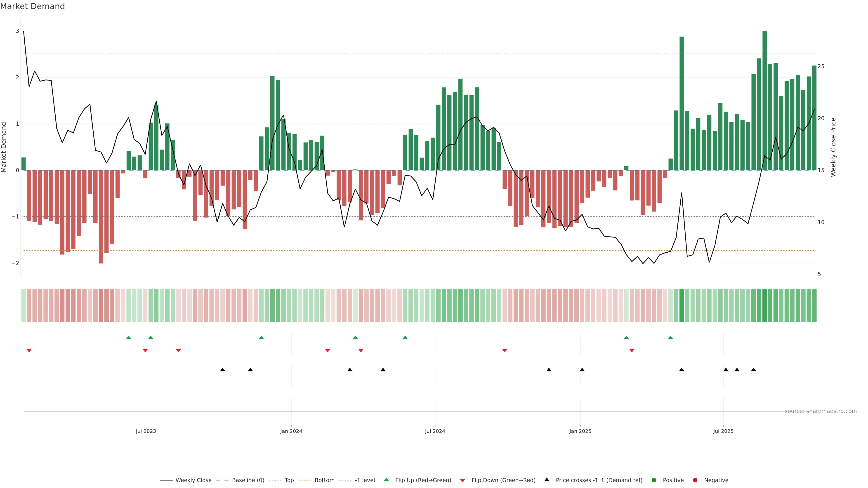This screenshot has height=488, width=868.
Task: Click the Jan 2024 axis label
Action: pos(291,431)
